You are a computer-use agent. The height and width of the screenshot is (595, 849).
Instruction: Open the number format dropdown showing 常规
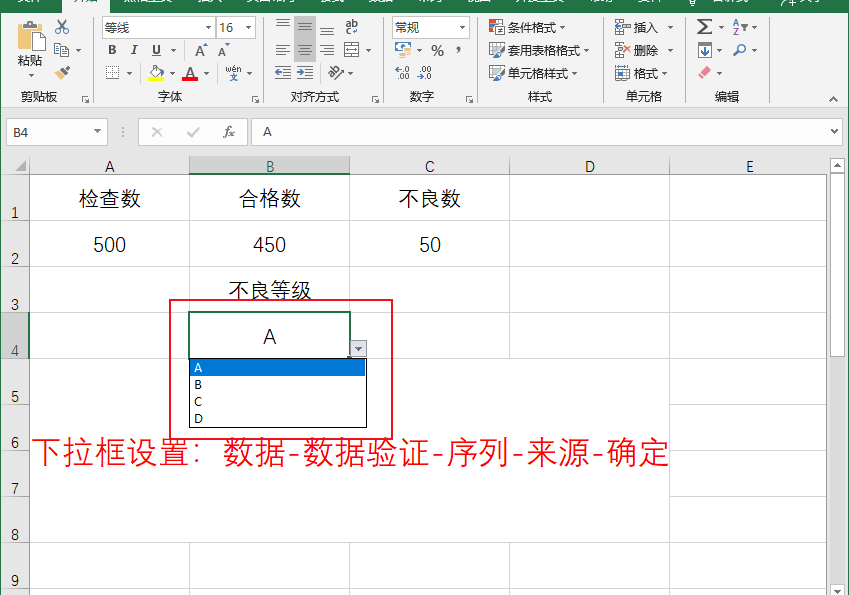[430, 27]
